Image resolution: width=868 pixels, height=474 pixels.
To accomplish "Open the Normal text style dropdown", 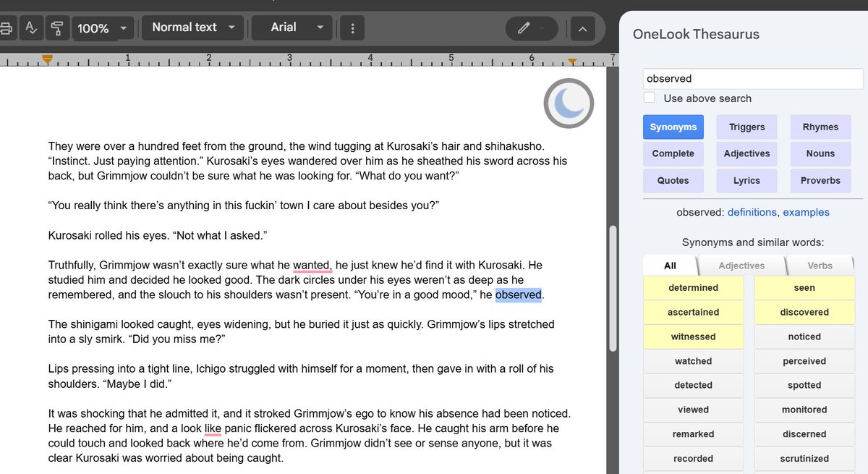I will coord(192,27).
